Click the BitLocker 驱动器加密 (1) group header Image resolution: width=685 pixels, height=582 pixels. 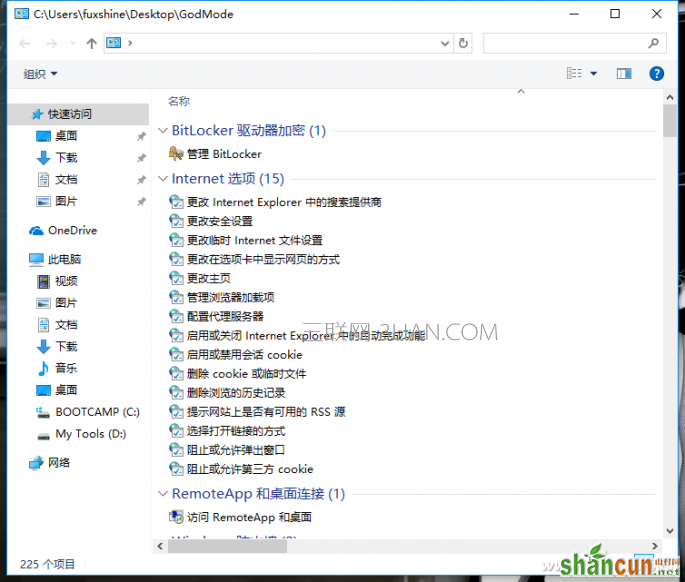click(x=249, y=130)
